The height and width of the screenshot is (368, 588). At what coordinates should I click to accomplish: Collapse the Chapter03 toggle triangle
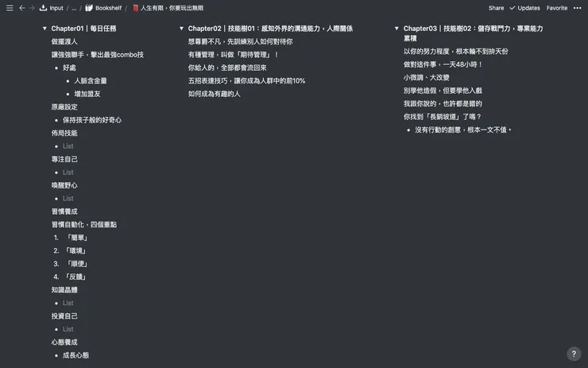click(x=397, y=29)
